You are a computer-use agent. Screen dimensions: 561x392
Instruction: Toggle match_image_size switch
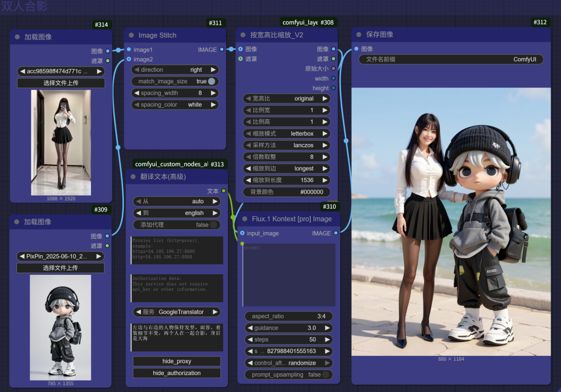click(x=211, y=81)
